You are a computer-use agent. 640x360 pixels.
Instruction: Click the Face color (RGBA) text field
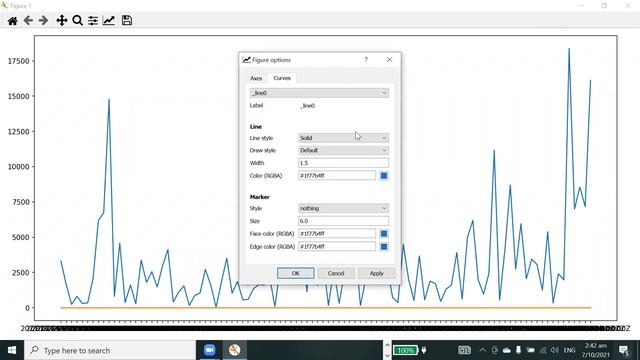tap(337, 233)
